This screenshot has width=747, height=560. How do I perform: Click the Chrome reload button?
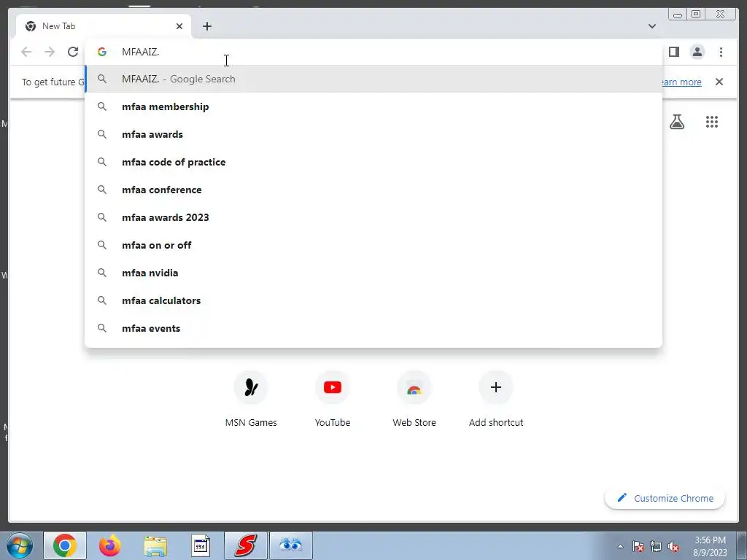point(72,52)
